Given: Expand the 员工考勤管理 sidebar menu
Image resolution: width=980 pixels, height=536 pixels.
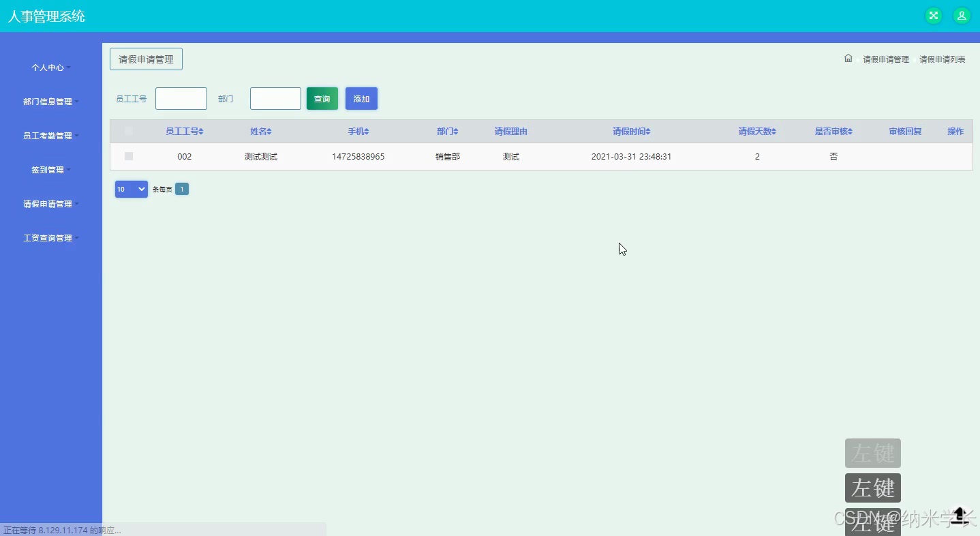Looking at the screenshot, I should coord(51,136).
